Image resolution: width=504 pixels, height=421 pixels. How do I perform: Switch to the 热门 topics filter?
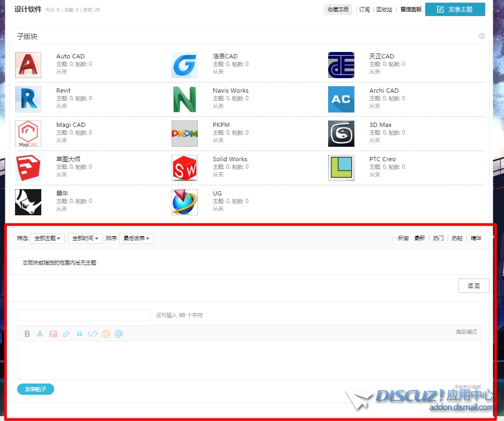pos(438,238)
